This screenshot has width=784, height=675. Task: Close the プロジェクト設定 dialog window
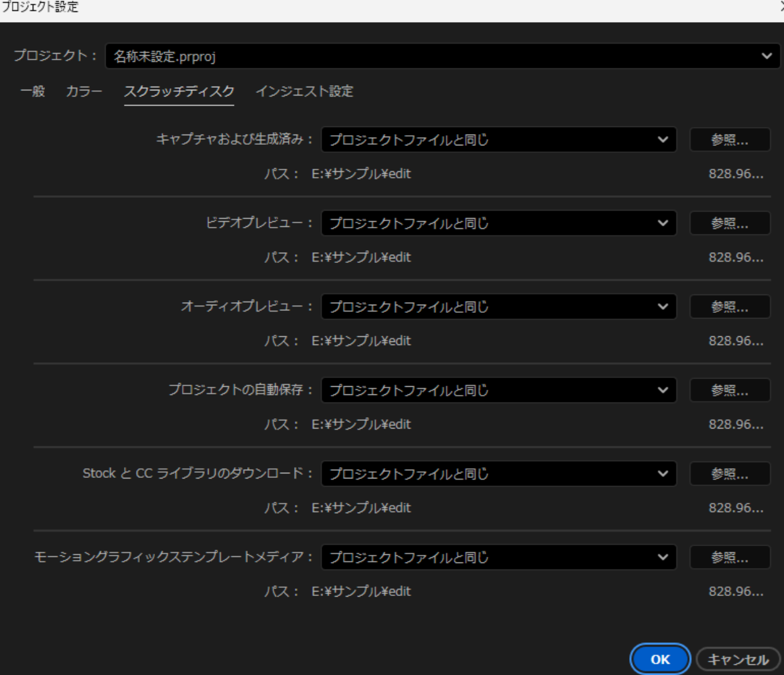[781, 6]
